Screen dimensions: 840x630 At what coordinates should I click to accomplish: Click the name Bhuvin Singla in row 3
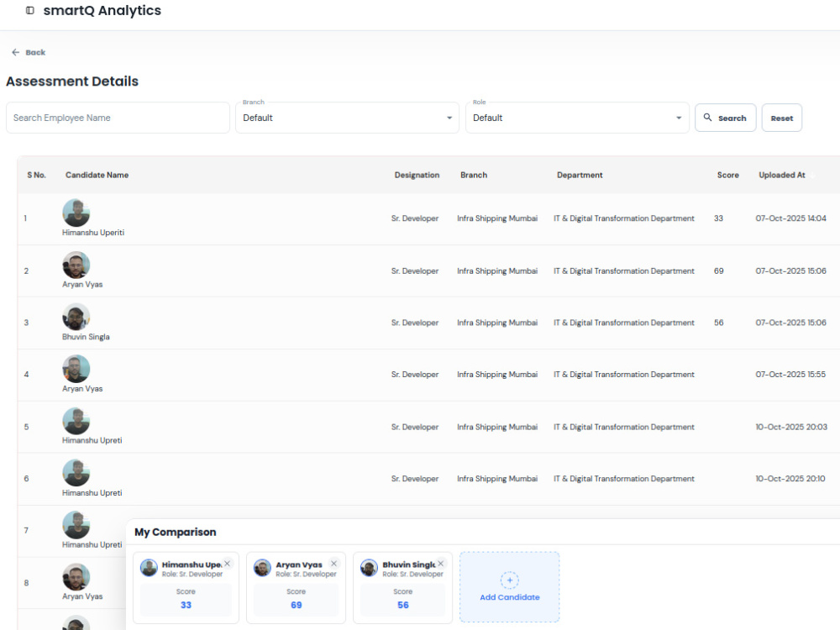click(x=86, y=337)
